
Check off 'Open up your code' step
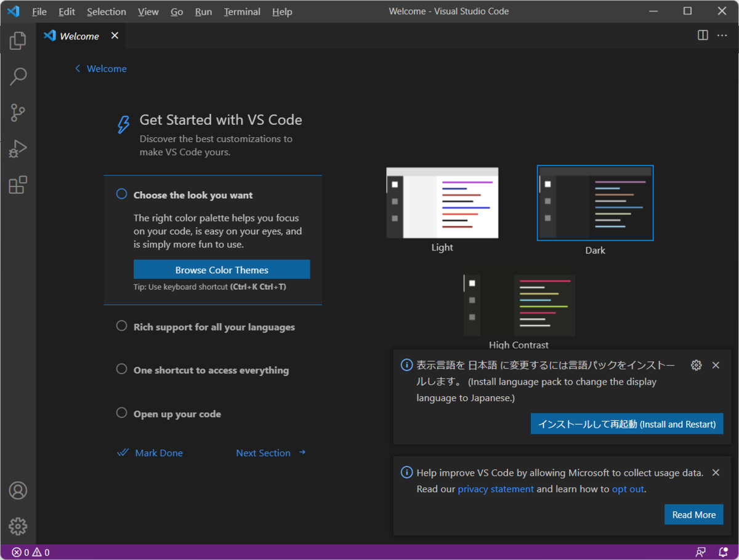tap(122, 413)
